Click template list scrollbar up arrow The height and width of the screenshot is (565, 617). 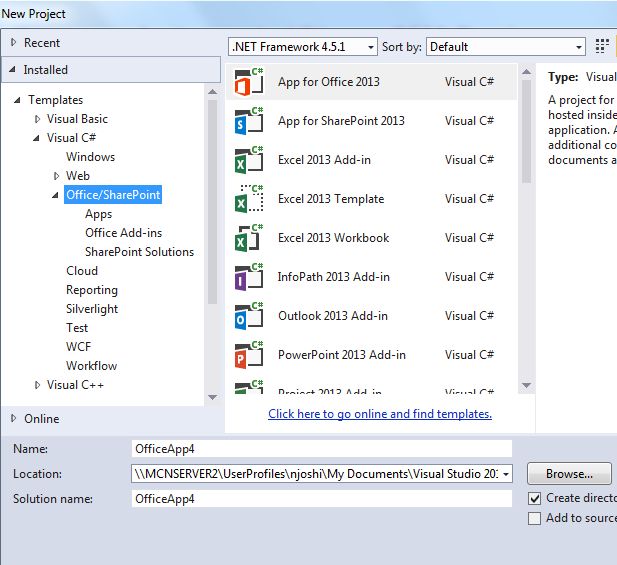pos(526,72)
